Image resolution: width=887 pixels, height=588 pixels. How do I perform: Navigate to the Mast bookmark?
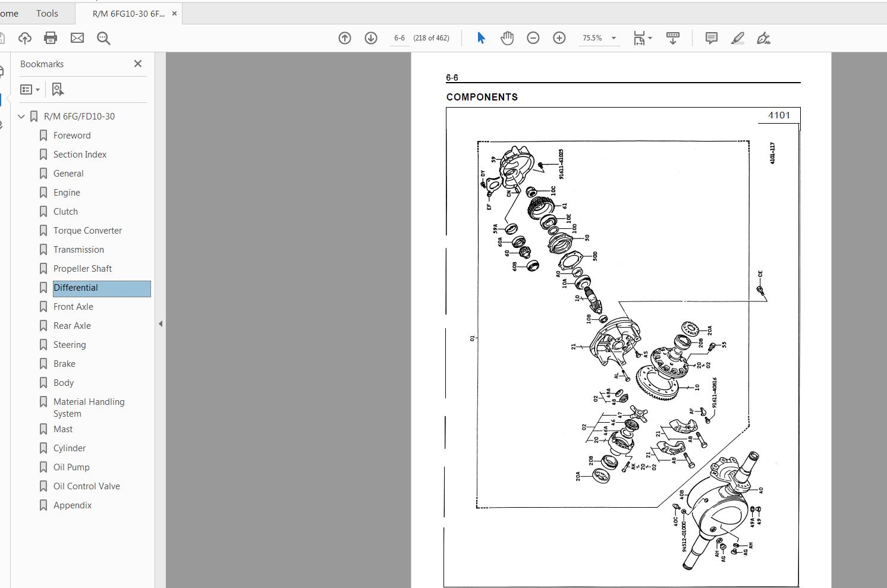coord(63,429)
